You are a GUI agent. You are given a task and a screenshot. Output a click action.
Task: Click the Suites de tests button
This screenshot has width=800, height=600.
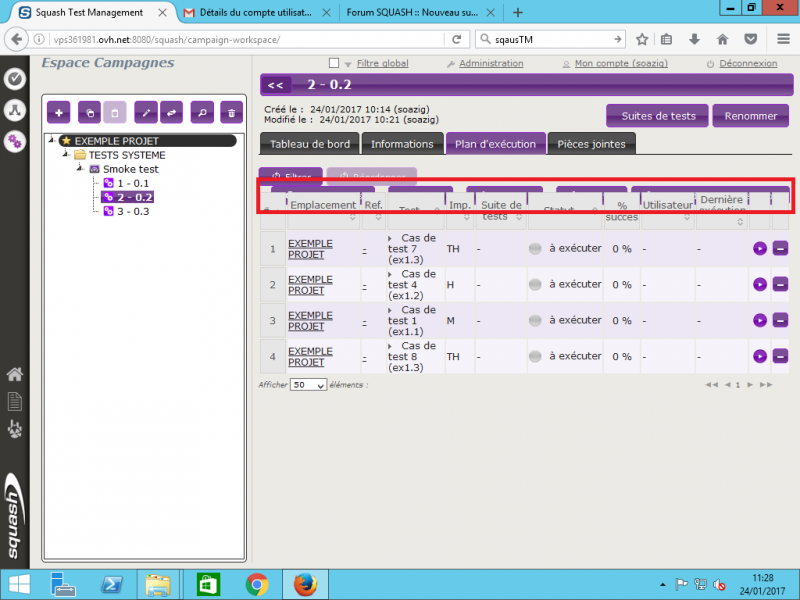[x=658, y=116]
